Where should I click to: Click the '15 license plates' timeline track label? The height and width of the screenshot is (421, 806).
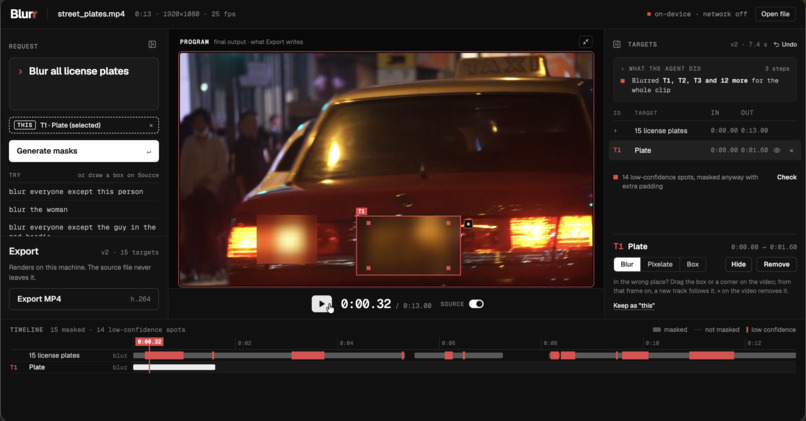54,355
